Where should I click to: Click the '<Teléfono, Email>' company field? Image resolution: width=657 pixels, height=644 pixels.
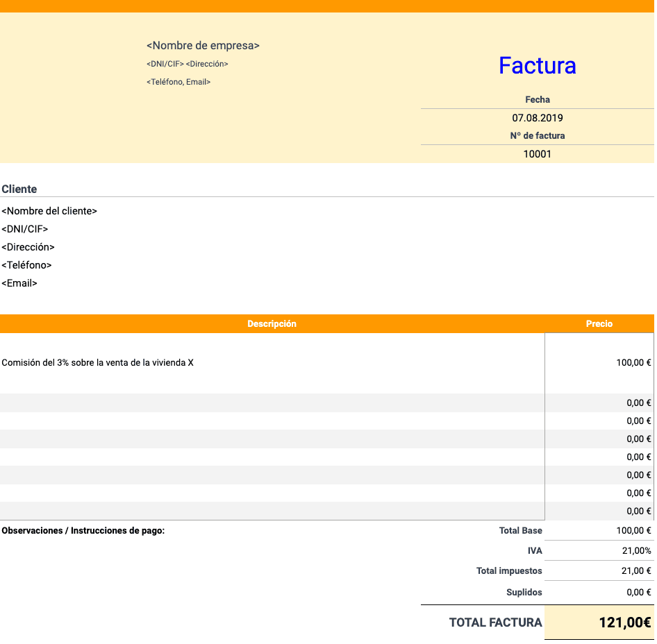(178, 82)
